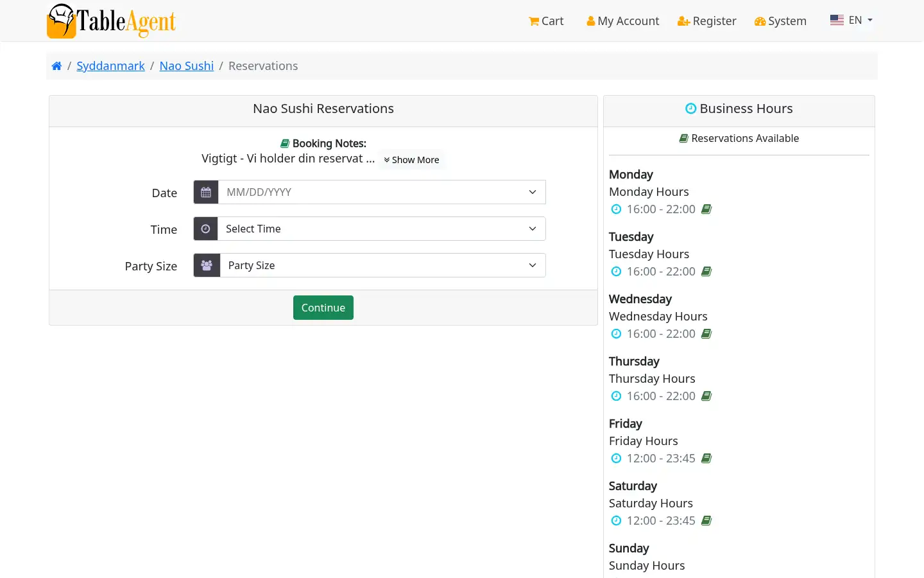Click the user icon beside My Account
The height and width of the screenshot is (578, 924).
click(x=591, y=21)
